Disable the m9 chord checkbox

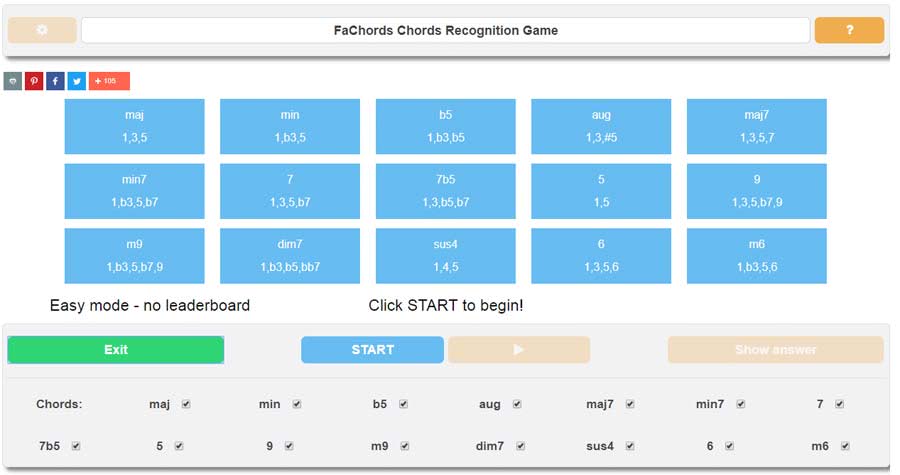pos(405,446)
